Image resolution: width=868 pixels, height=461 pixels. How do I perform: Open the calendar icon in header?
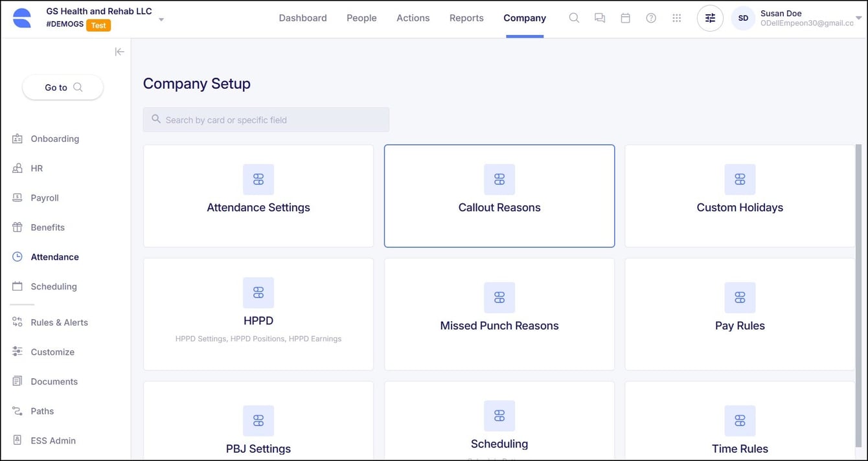tap(625, 18)
